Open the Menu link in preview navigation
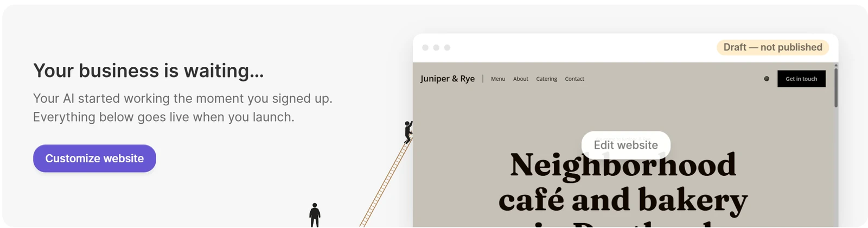Image resolution: width=868 pixels, height=228 pixels. [x=498, y=79]
